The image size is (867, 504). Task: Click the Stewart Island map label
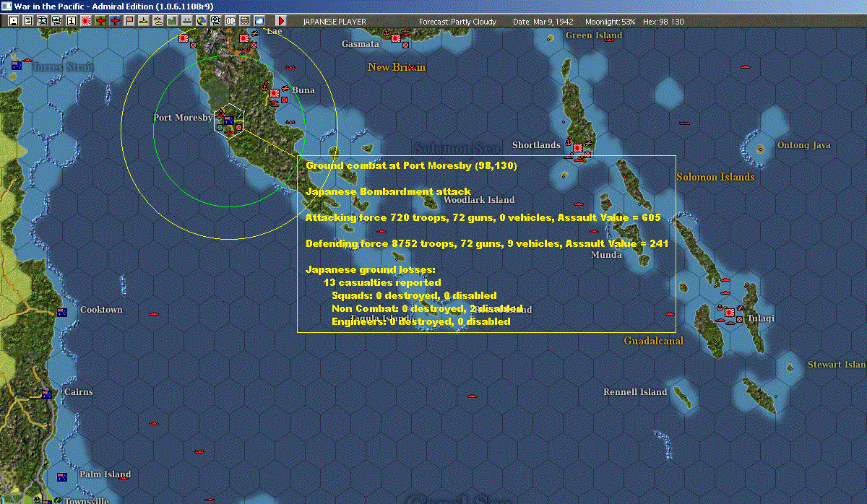tap(837, 365)
